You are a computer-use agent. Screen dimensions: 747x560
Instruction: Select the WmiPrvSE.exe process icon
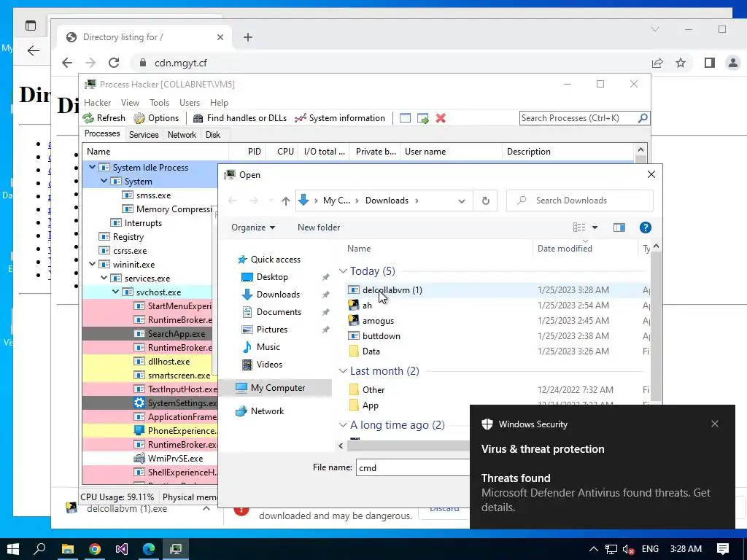coord(139,458)
